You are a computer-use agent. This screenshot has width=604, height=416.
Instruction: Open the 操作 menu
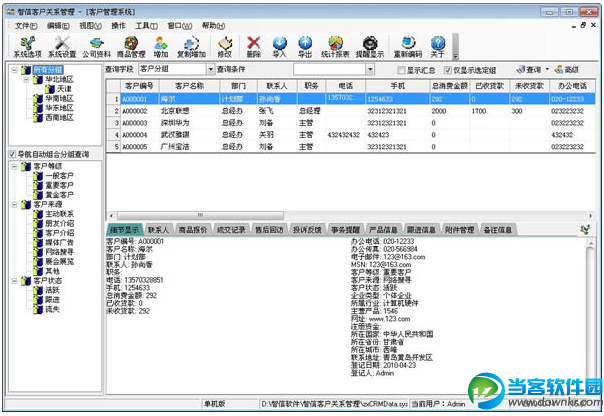click(118, 26)
